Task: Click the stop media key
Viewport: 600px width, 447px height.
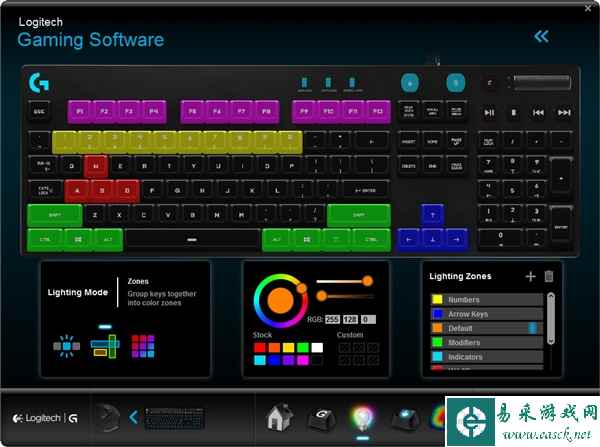Action: click(514, 113)
